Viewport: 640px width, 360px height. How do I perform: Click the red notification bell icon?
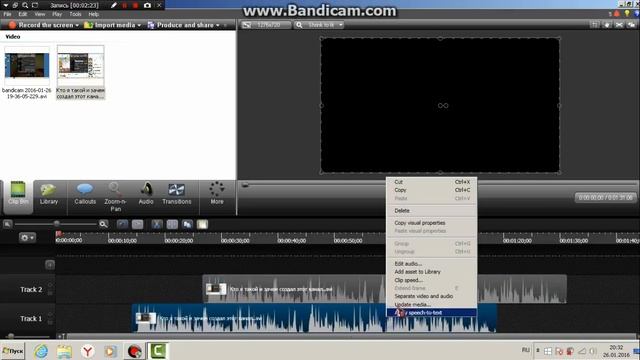point(616,14)
